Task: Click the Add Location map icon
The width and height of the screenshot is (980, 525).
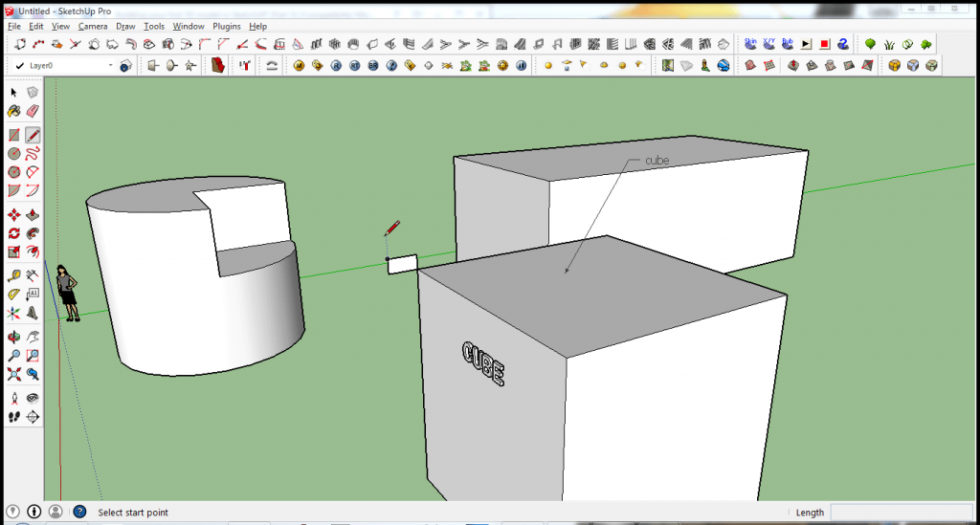Action: pos(667,66)
